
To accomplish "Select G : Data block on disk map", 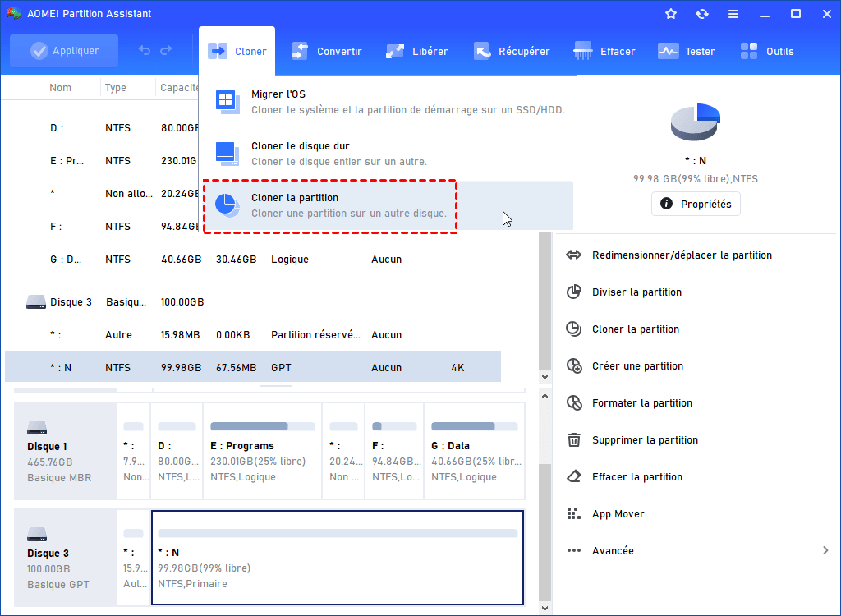I will pyautogui.click(x=474, y=451).
